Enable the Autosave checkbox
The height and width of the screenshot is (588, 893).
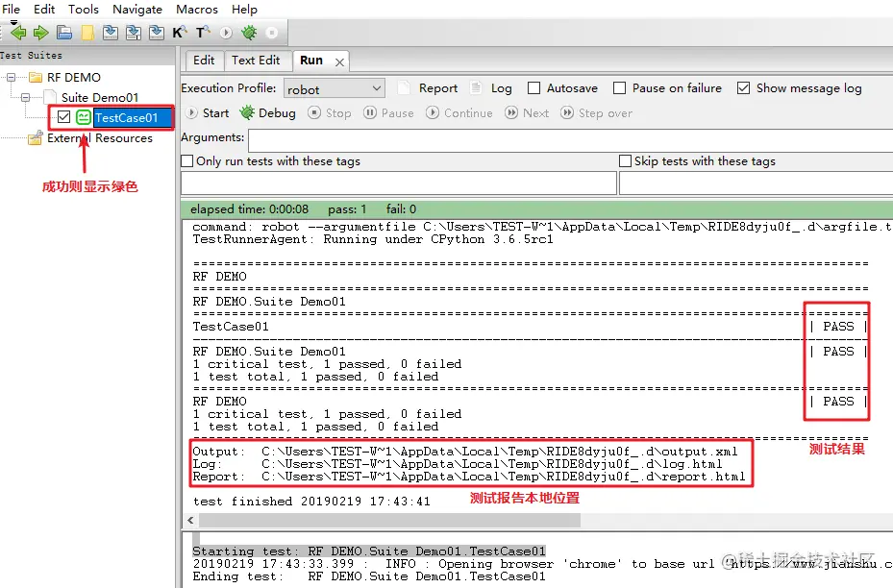pyautogui.click(x=533, y=87)
